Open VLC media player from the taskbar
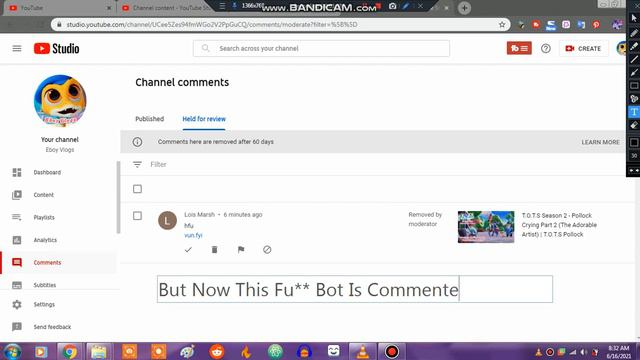 click(362, 351)
